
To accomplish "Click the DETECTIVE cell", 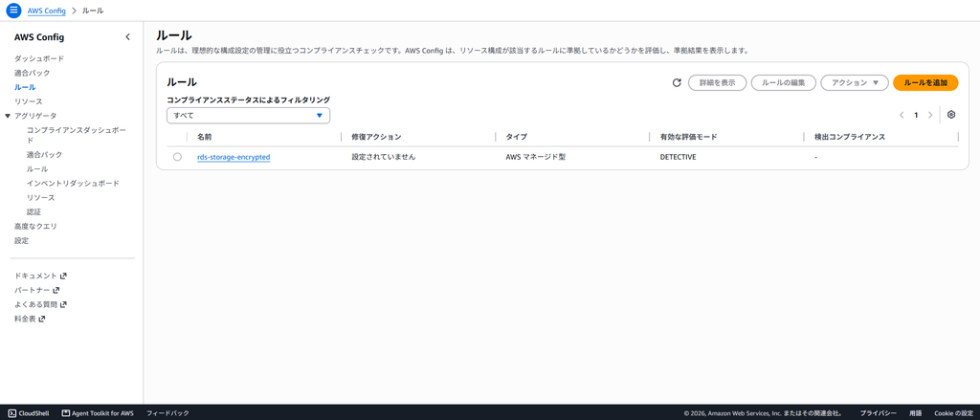I will [x=679, y=157].
